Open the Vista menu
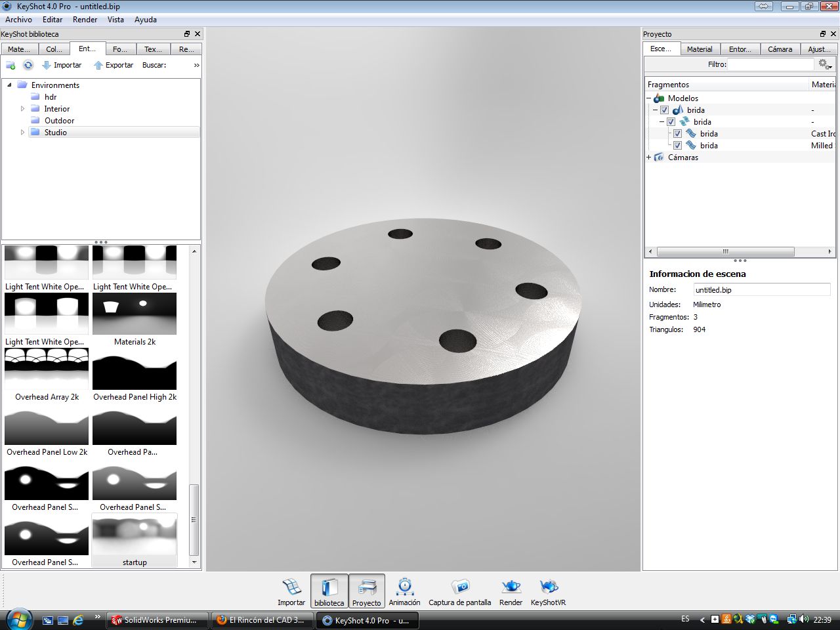The image size is (840, 630). coord(115,20)
